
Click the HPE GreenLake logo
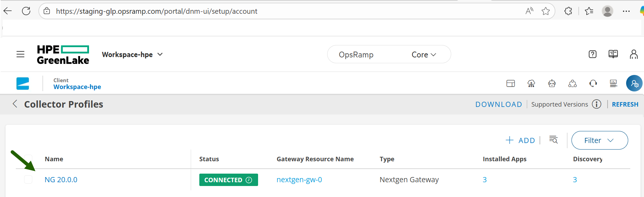[x=63, y=55]
